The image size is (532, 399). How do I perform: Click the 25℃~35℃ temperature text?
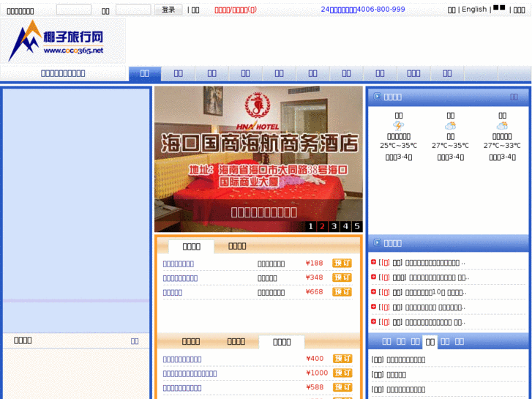coord(398,146)
